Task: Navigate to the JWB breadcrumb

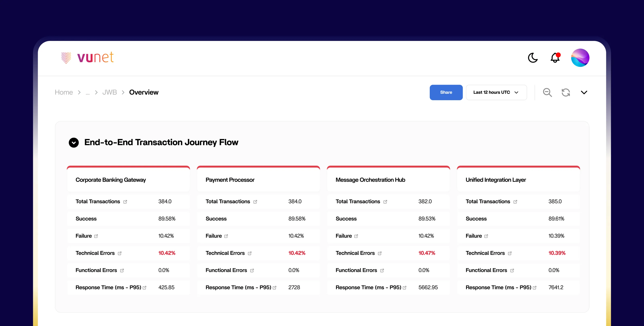Action: [x=109, y=92]
